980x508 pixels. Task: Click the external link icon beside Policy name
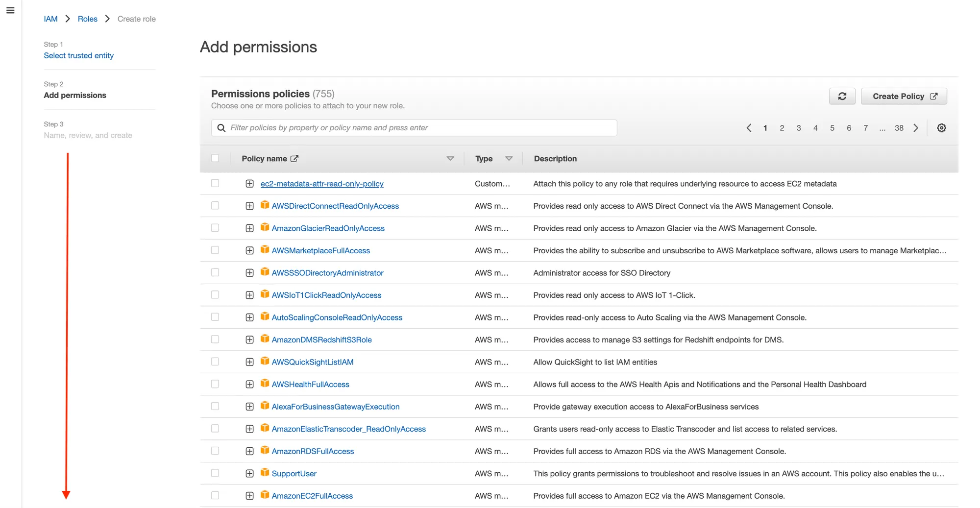click(x=294, y=158)
